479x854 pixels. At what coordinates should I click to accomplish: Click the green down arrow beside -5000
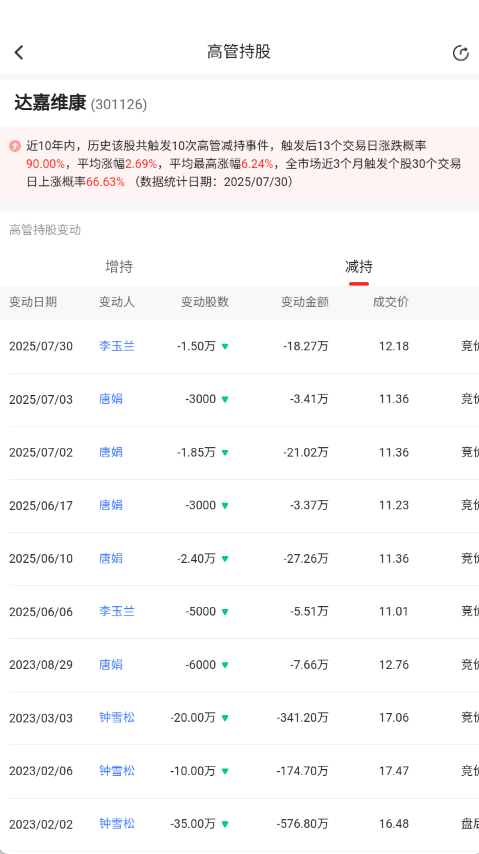coord(225,612)
